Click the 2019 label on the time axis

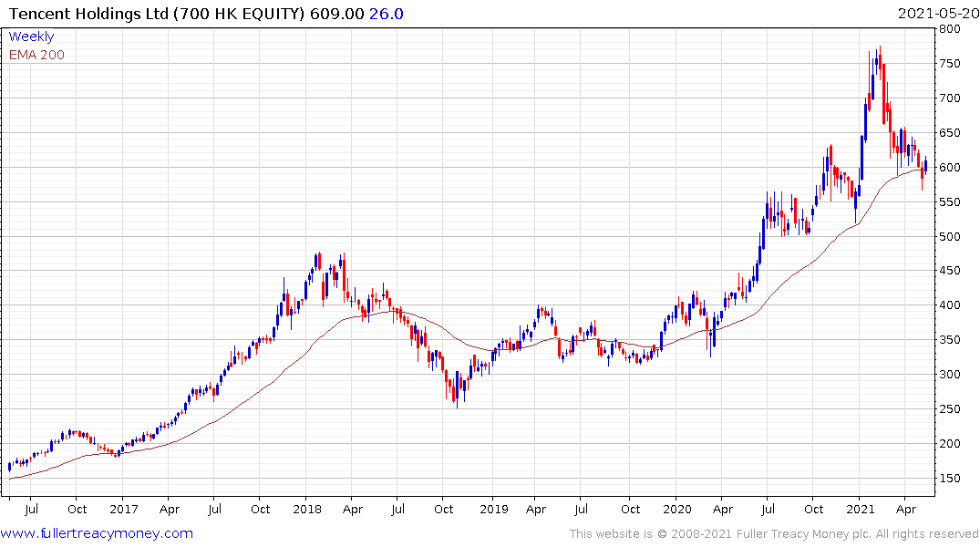click(494, 509)
